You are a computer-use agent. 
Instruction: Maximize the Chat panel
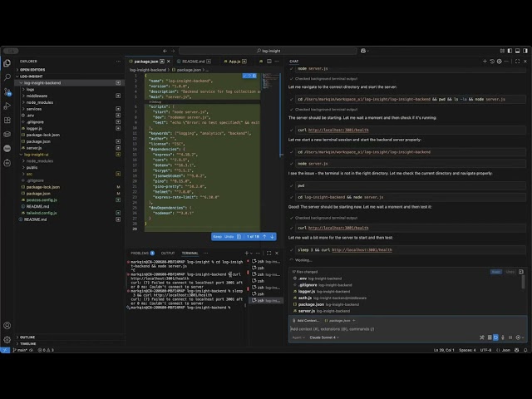(x=517, y=61)
